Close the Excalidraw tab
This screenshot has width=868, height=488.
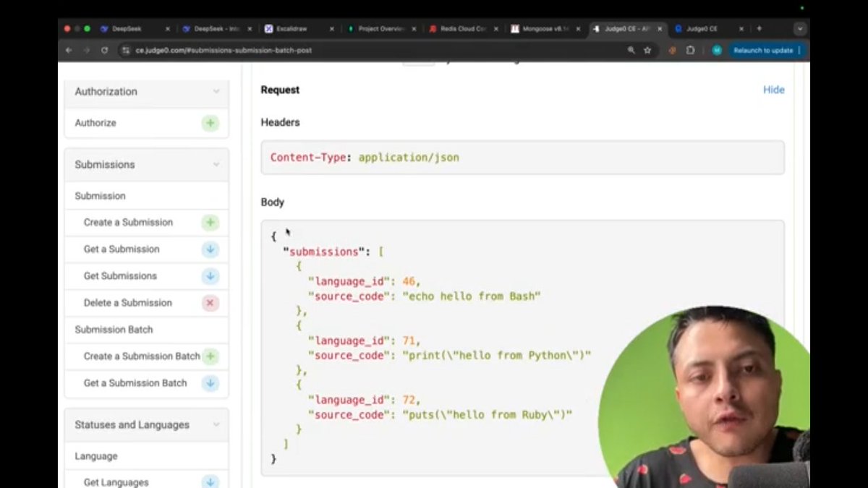pyautogui.click(x=332, y=29)
